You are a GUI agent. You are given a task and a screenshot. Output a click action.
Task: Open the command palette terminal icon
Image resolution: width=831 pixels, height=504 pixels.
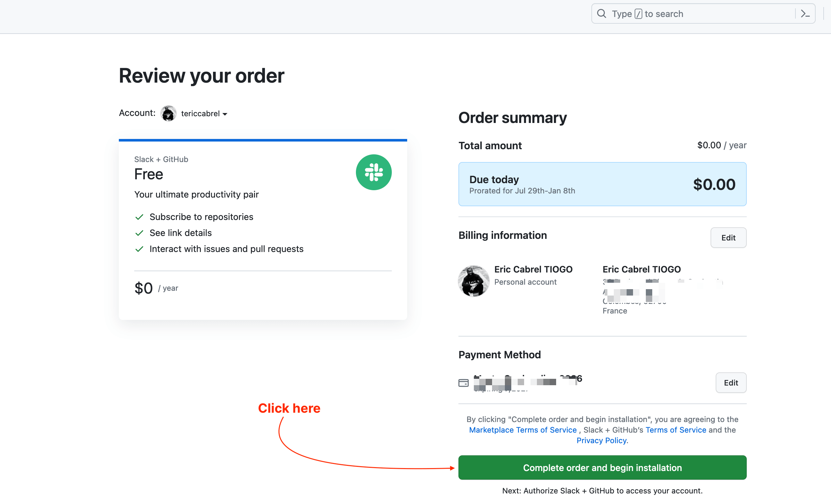805,13
